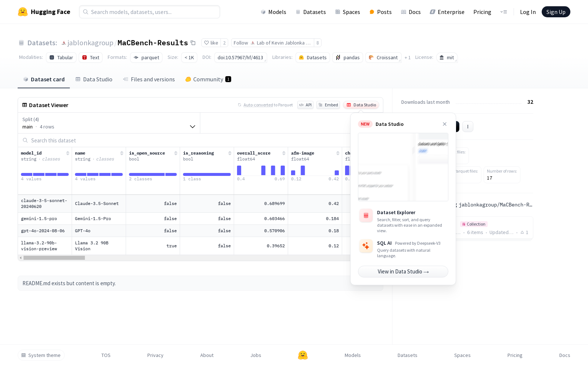Click the Dataset Viewer table icon
The height and width of the screenshot is (368, 588).
(x=25, y=105)
